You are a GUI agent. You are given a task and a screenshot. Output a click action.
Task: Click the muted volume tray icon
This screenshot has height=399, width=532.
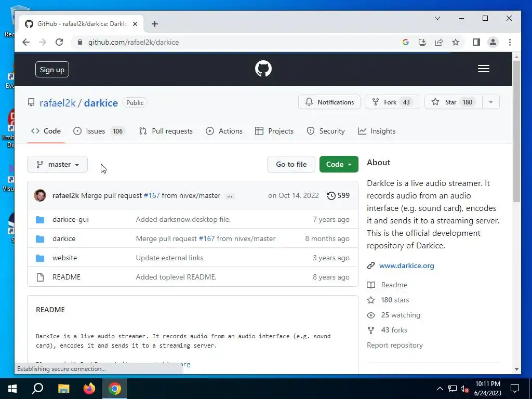[465, 389]
